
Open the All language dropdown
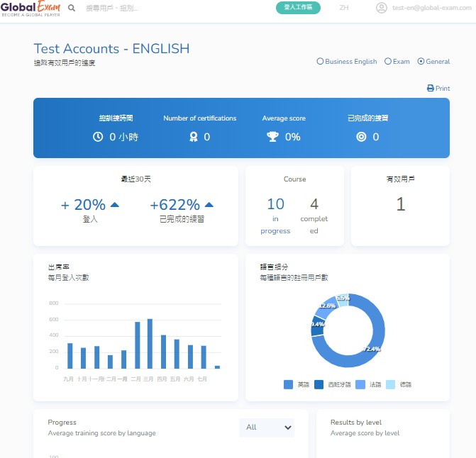tap(267, 428)
